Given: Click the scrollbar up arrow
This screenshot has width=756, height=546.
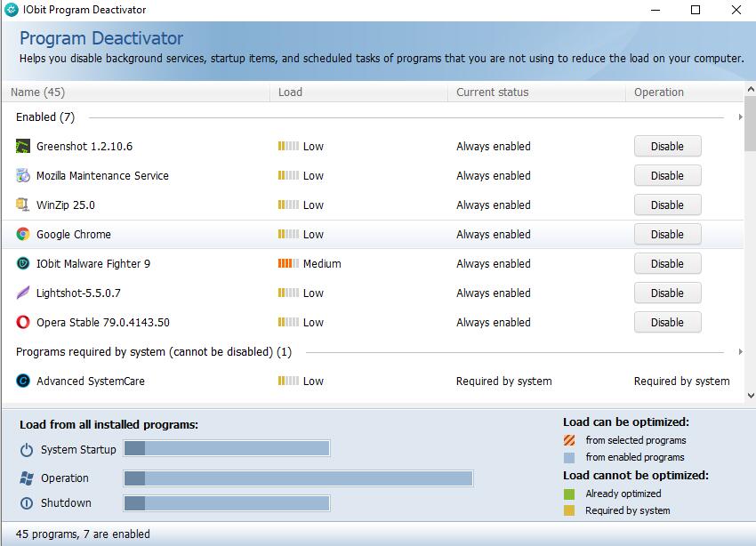Looking at the screenshot, I should coord(750,89).
